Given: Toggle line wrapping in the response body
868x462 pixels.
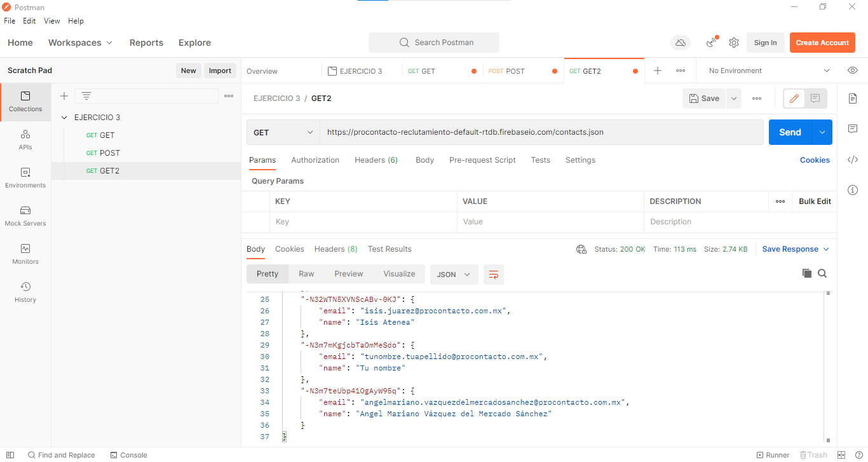Looking at the screenshot, I should click(495, 274).
